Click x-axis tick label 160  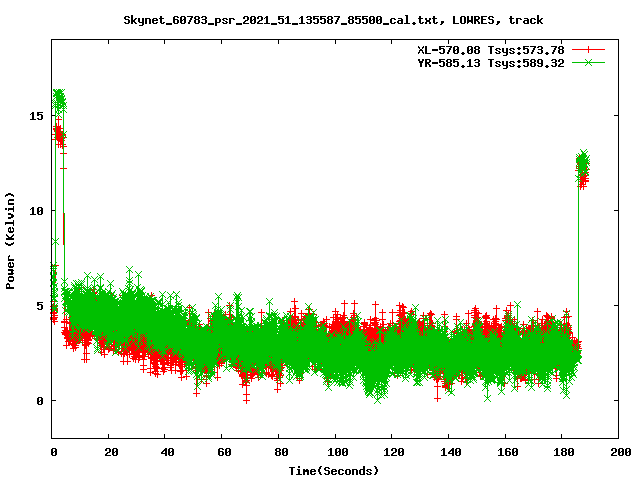(507, 452)
